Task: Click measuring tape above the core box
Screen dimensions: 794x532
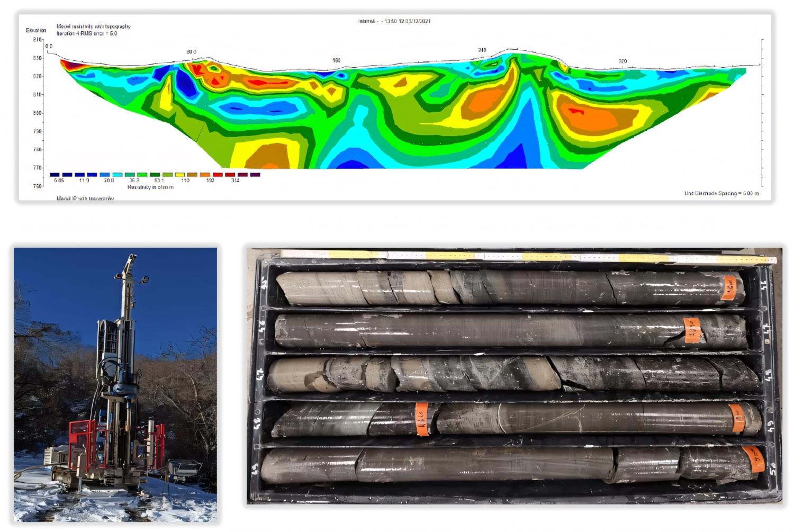Action: pos(529,256)
